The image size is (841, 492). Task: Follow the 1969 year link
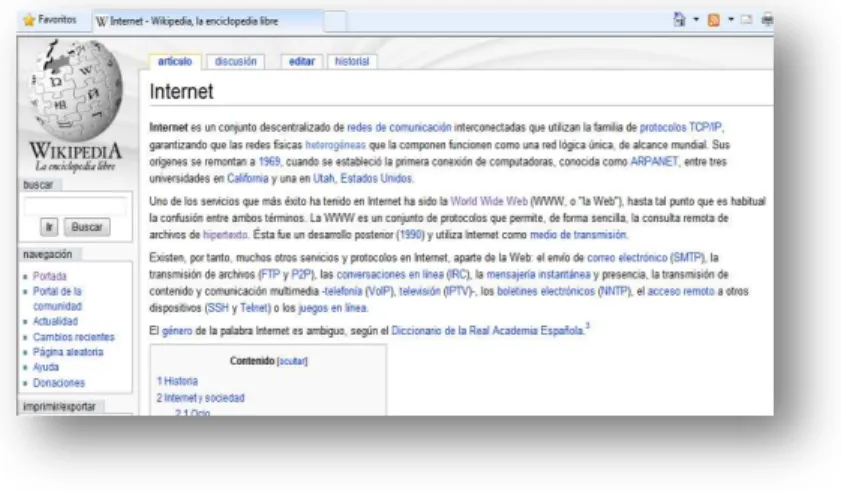click(x=269, y=161)
